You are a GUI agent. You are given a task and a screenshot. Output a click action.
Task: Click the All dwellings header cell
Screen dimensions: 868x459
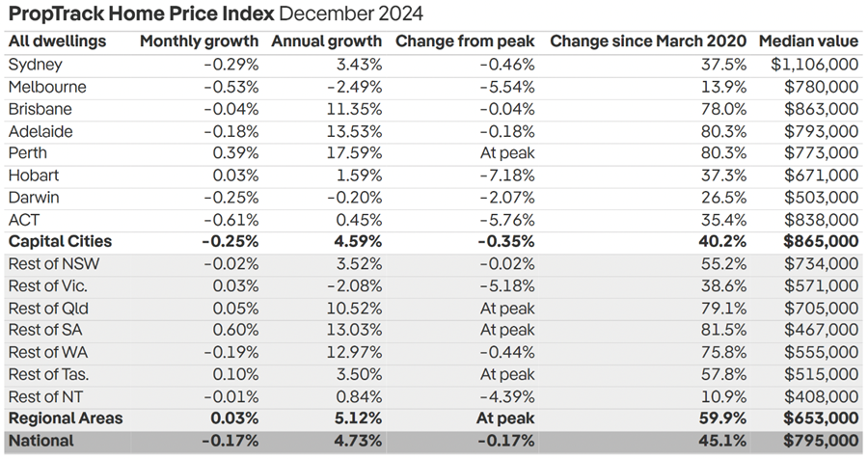(57, 42)
